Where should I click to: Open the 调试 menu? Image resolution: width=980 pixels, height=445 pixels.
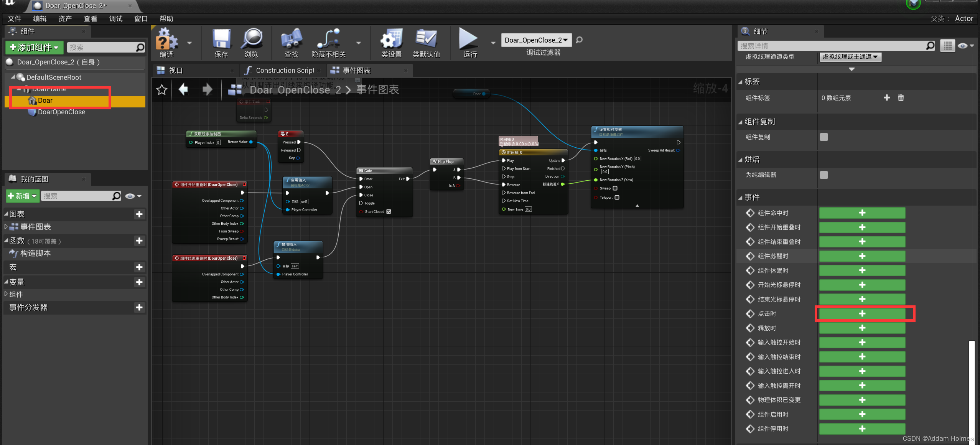(116, 19)
